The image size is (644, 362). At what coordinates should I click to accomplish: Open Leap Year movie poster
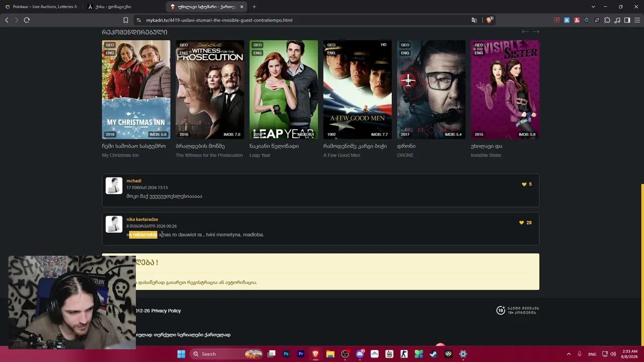pyautogui.click(x=284, y=89)
